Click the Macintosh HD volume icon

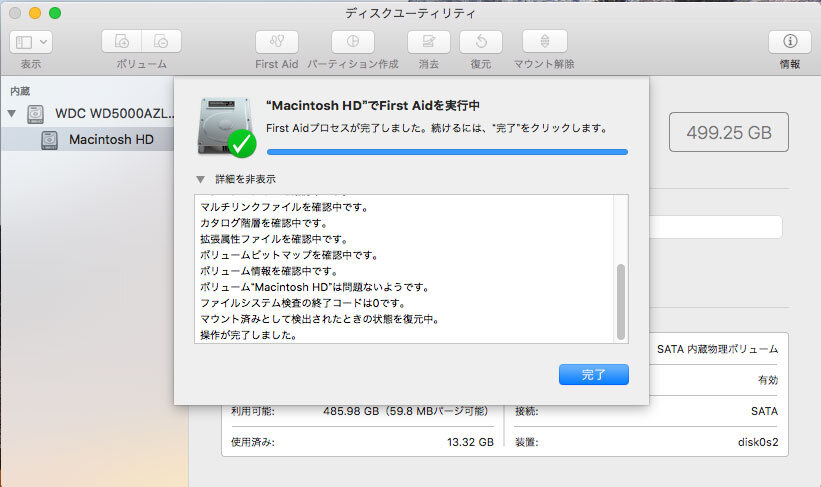[49, 140]
